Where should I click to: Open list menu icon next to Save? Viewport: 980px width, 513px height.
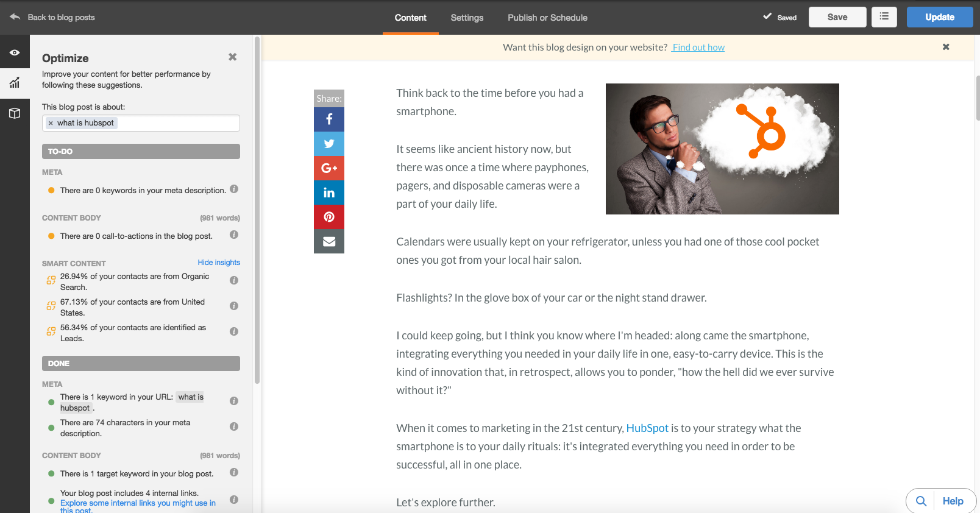884,17
